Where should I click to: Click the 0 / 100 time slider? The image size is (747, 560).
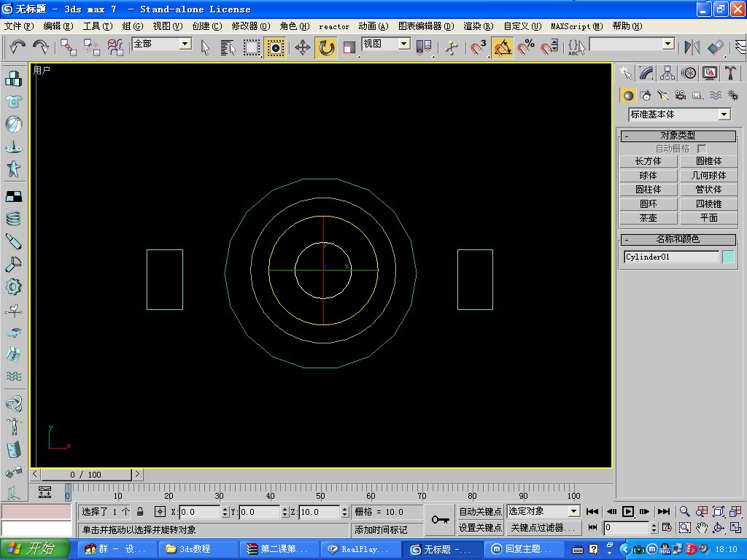[x=86, y=474]
